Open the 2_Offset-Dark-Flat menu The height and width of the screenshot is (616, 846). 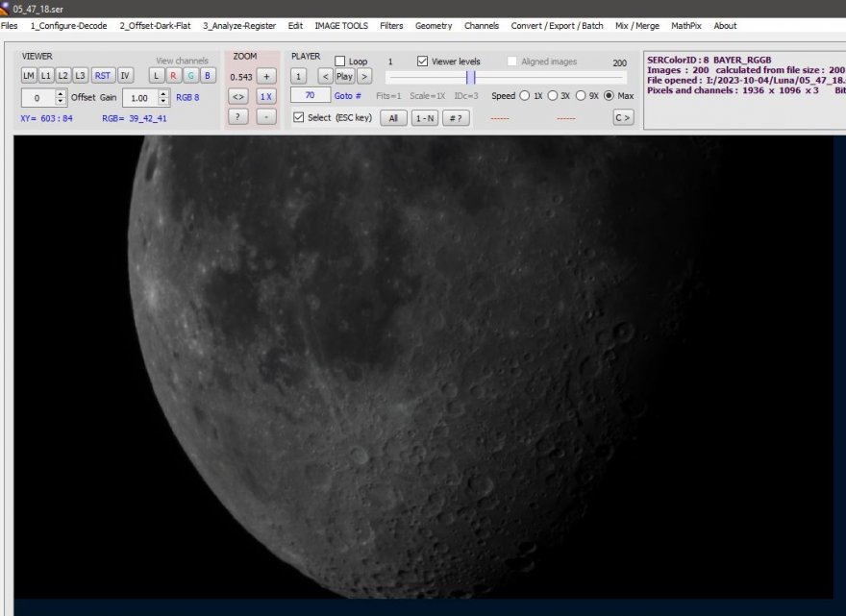(156, 25)
